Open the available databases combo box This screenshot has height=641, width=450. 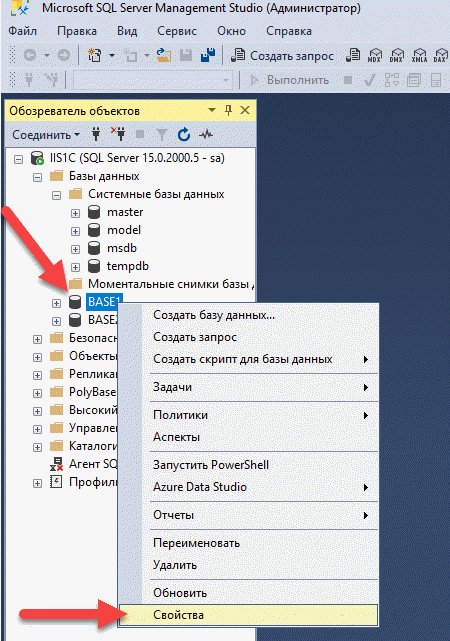(152, 80)
